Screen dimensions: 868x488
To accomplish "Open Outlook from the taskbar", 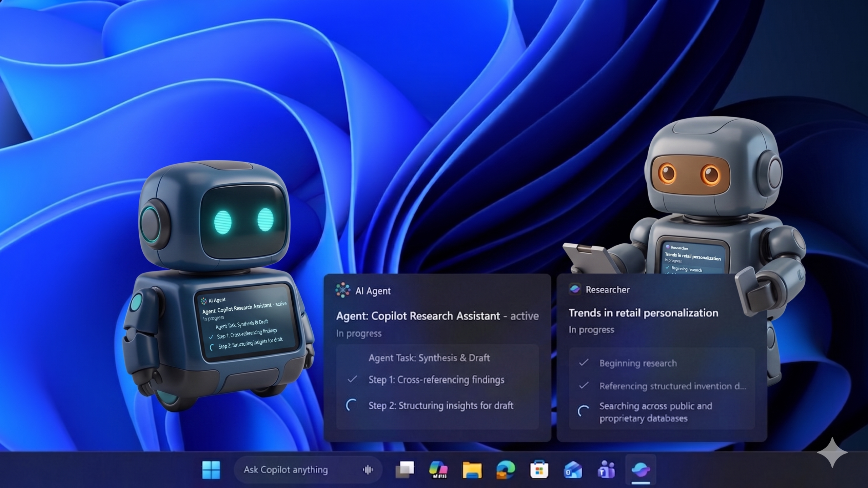I will tap(573, 470).
